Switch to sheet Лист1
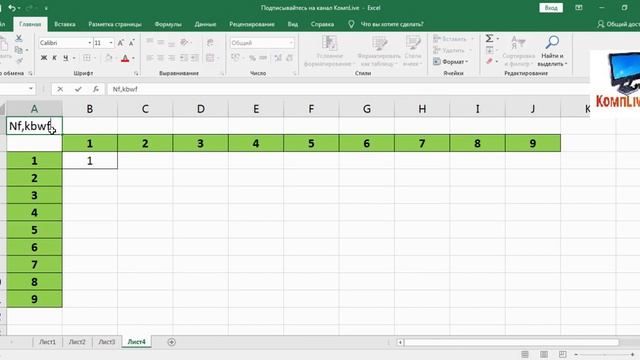Image resolution: width=640 pixels, height=360 pixels. [47, 342]
